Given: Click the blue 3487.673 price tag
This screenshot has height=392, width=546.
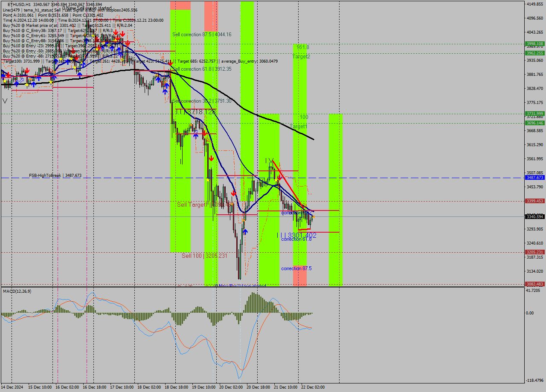Looking at the screenshot, I should pyautogui.click(x=535, y=178).
